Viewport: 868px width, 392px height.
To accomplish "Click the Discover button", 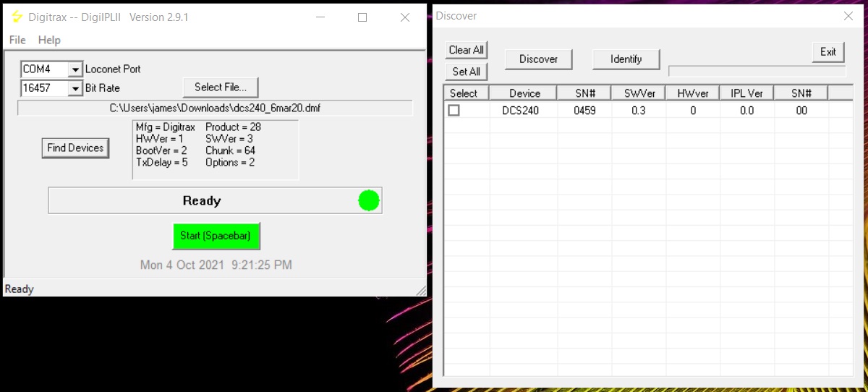I will tap(538, 59).
